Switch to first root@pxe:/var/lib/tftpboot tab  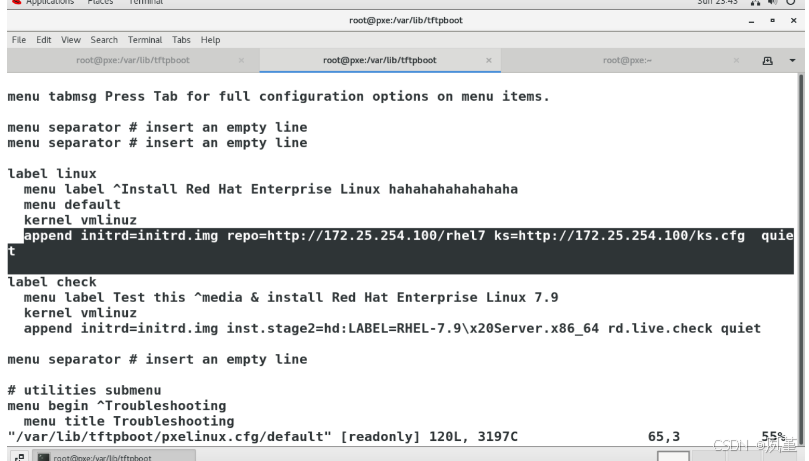[x=133, y=60]
